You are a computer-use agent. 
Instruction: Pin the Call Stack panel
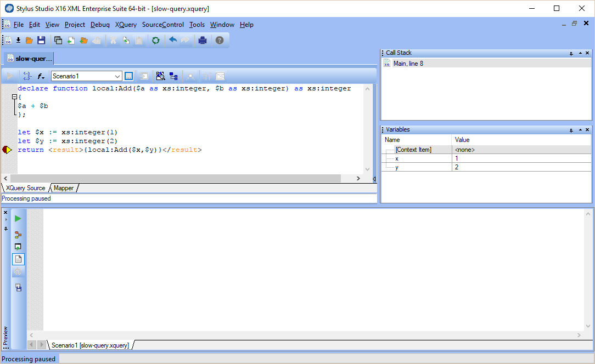pos(571,53)
